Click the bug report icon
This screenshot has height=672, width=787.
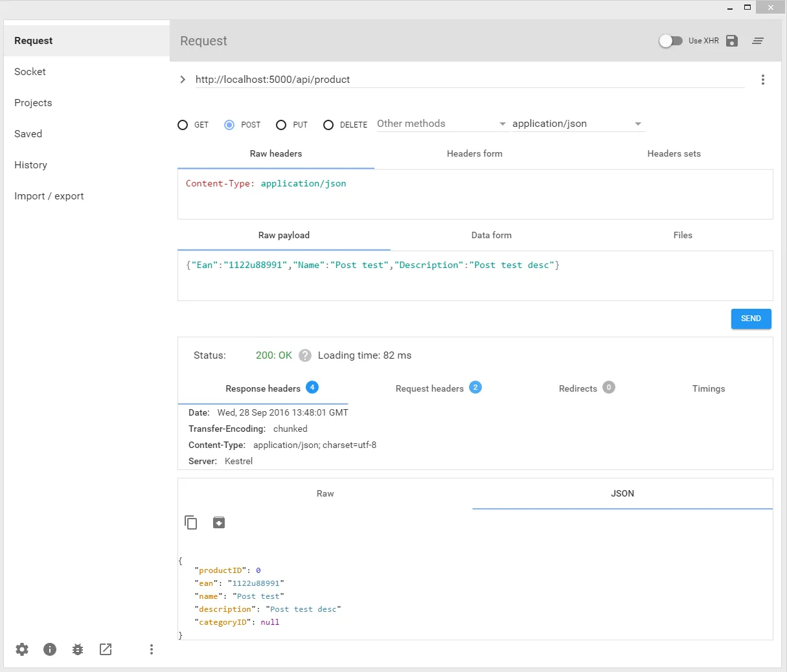click(78, 649)
